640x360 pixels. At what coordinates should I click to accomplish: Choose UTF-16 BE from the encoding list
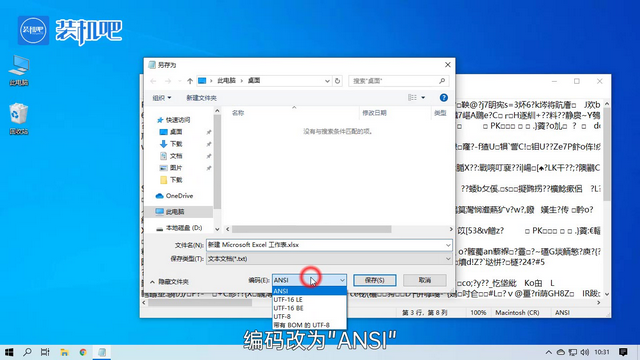point(309,308)
